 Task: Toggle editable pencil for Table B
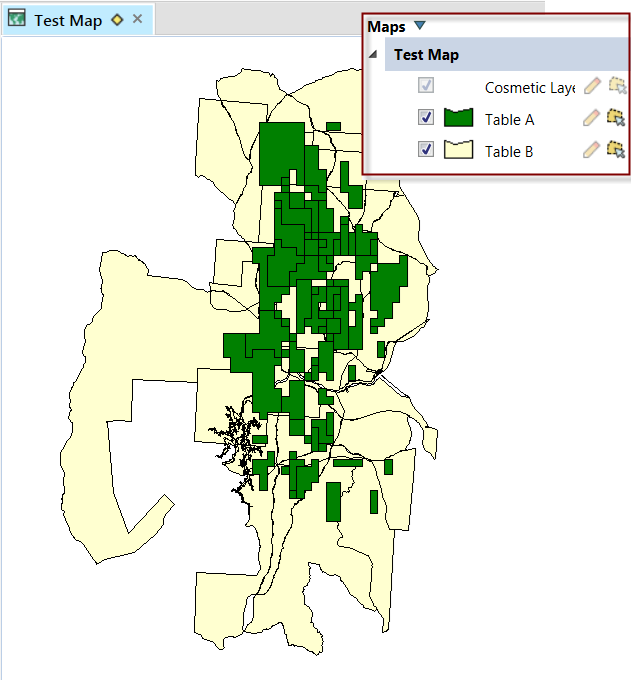pos(593,151)
